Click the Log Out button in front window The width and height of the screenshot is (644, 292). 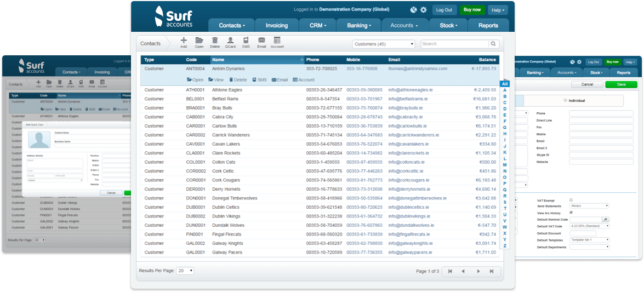point(444,10)
